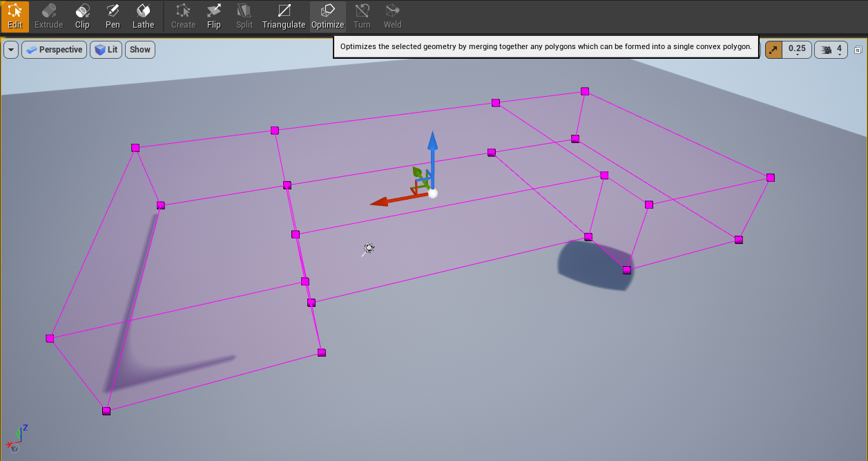
Task: Toggle the snap-to-grid scaling button
Action: tap(772, 49)
